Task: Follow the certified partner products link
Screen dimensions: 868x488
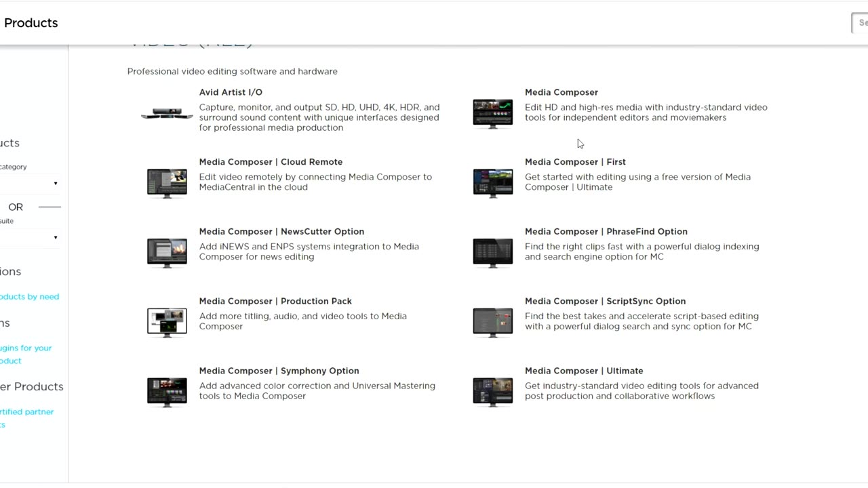Action: pos(26,418)
